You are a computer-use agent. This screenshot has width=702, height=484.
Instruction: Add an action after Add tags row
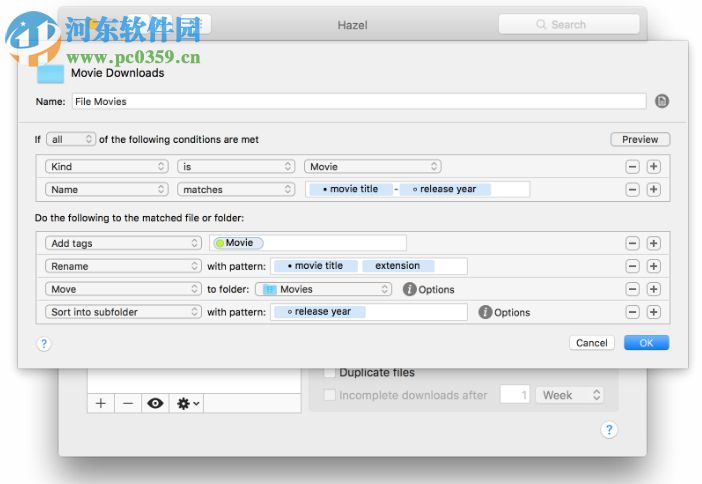click(x=653, y=243)
